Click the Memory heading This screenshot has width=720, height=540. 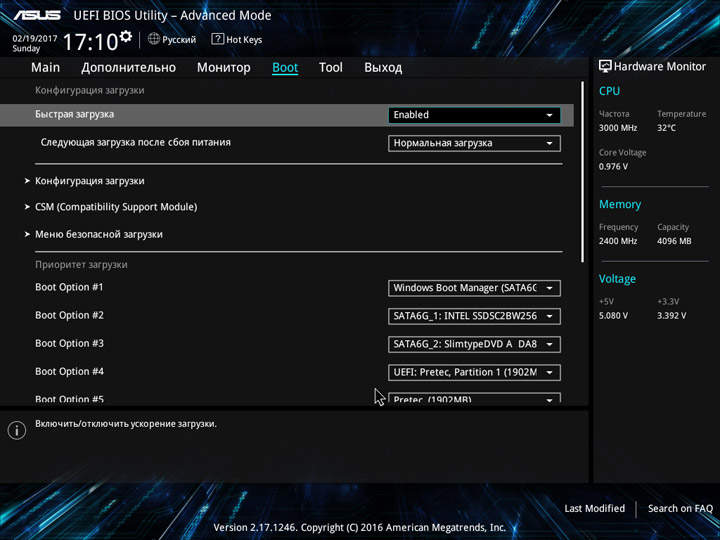click(620, 204)
